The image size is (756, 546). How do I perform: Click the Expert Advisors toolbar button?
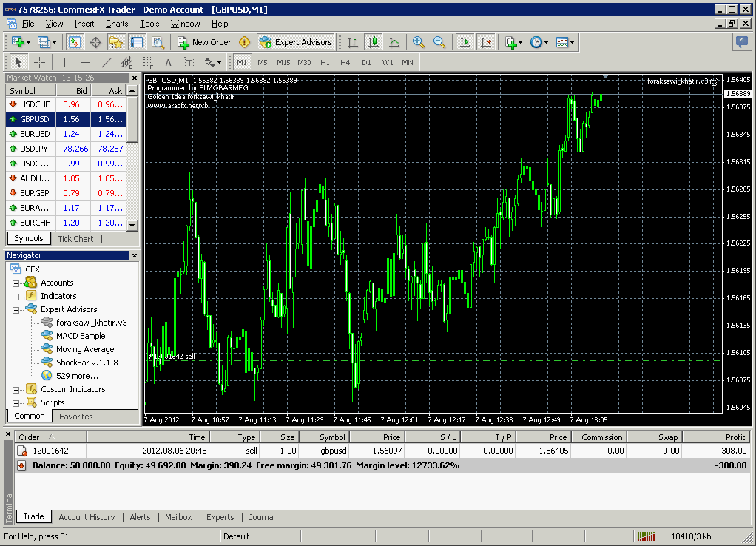tap(296, 42)
